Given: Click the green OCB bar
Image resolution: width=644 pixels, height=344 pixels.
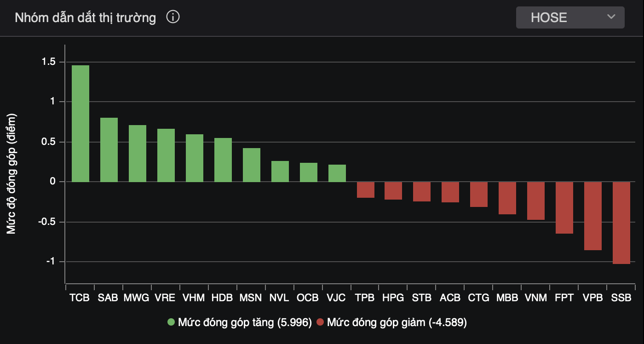Looking at the screenshot, I should (309, 172).
